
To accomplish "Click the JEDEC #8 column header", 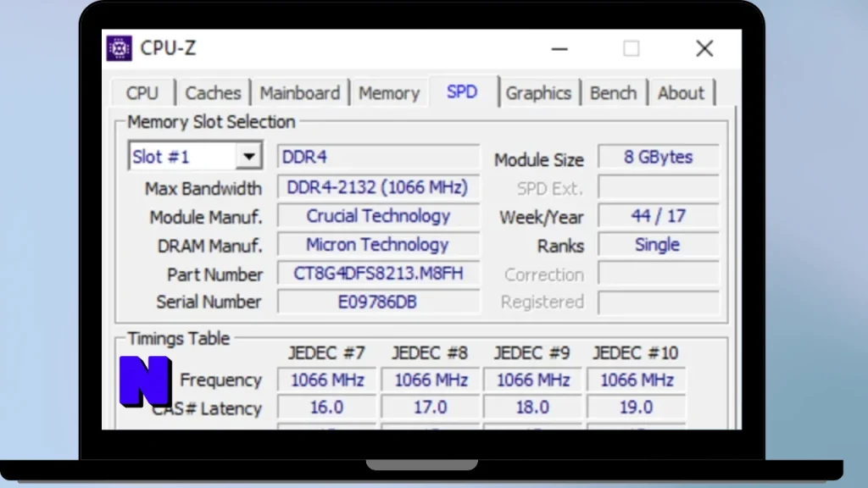I will 430,353.
